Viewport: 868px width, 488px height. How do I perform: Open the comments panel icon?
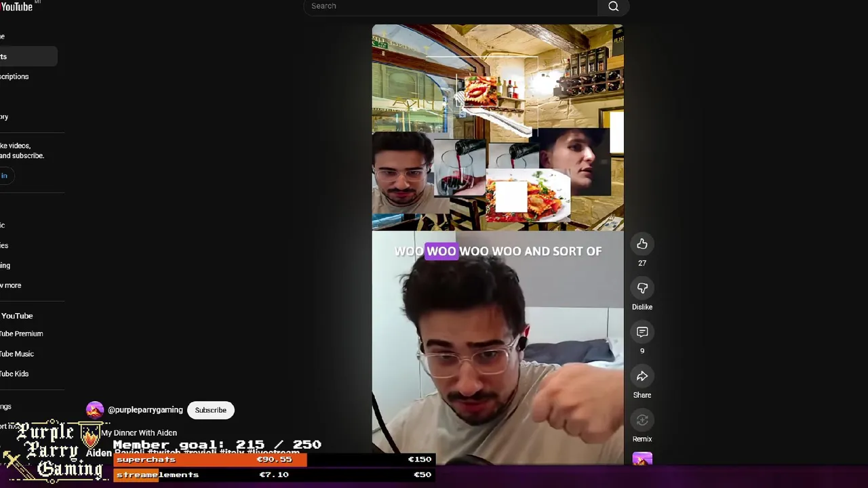(642, 332)
